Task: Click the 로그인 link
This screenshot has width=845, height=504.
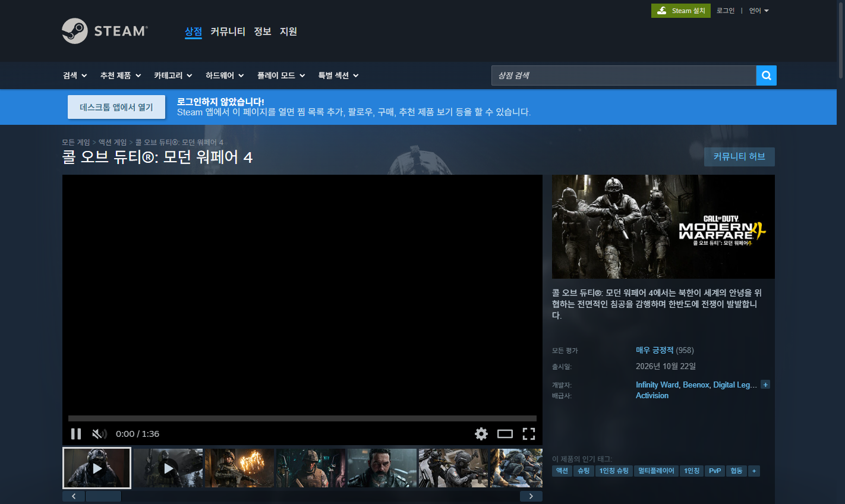Action: coord(726,11)
